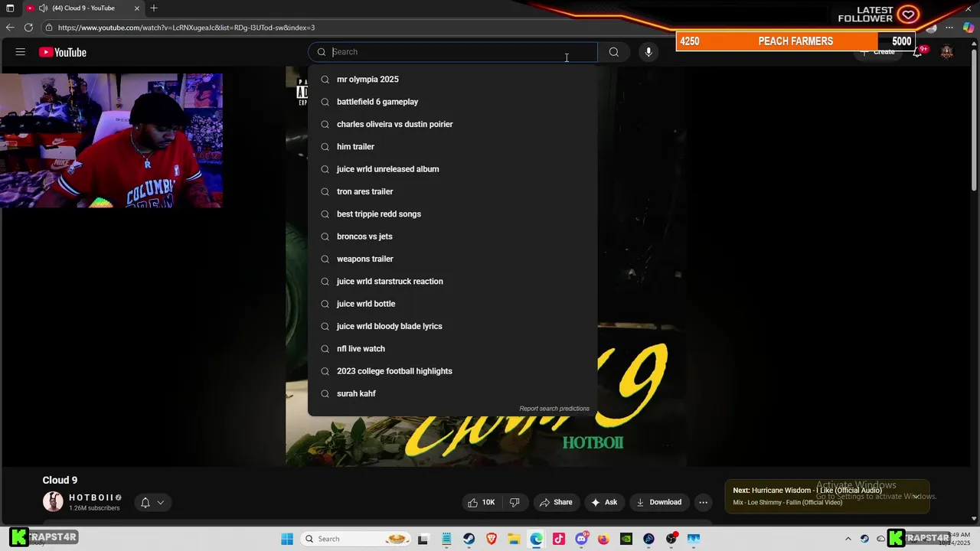Select 'juice wrld bottle' suggestion
This screenshot has width=980, height=551.
pyautogui.click(x=452, y=304)
